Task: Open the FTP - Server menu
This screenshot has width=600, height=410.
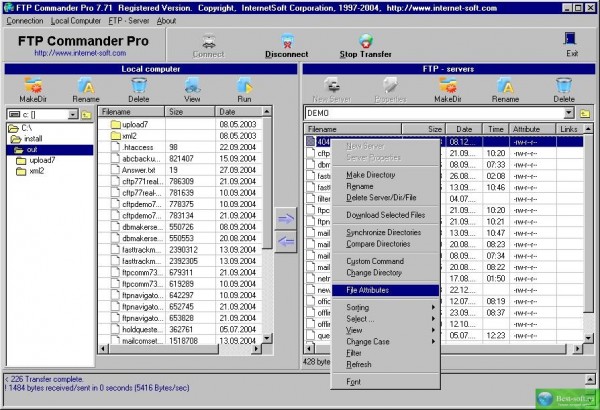Action: [129, 21]
